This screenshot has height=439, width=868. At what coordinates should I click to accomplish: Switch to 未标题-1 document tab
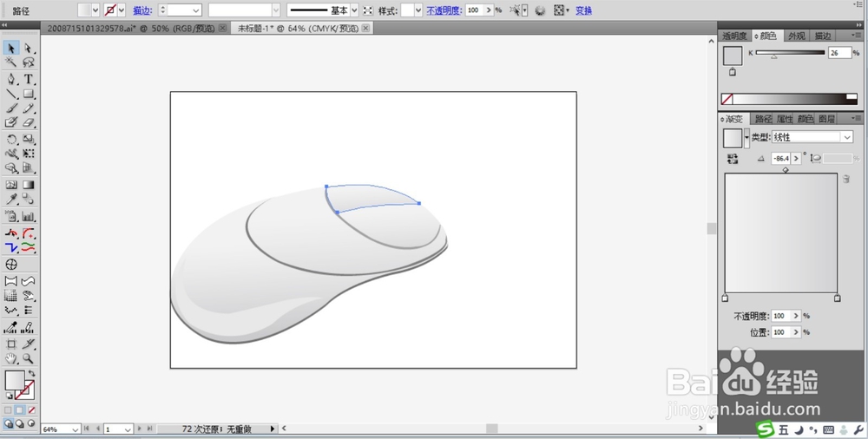pyautogui.click(x=298, y=29)
